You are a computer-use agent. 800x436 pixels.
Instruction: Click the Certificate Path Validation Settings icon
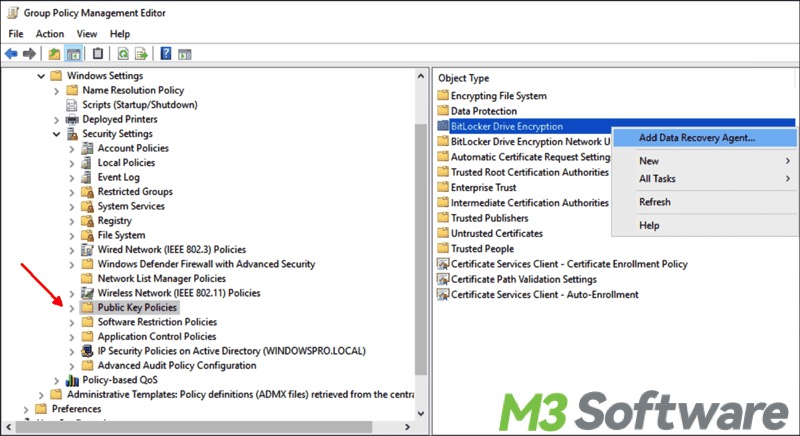(x=443, y=279)
